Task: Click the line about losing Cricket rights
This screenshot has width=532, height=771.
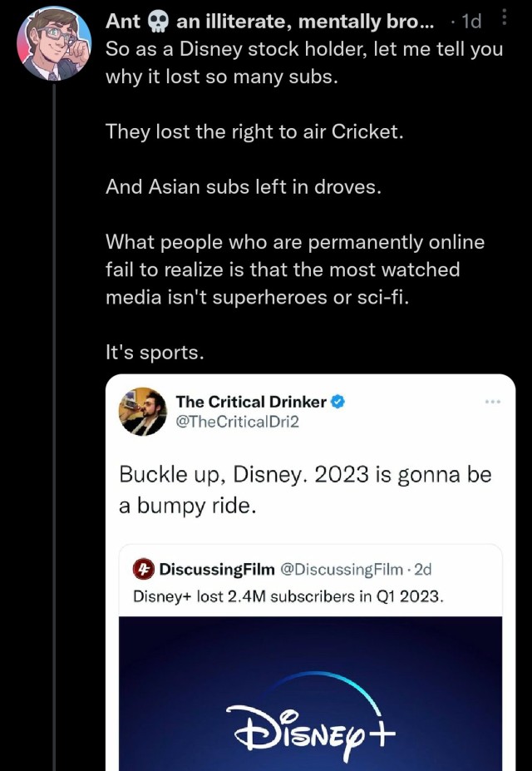Action: 254,131
